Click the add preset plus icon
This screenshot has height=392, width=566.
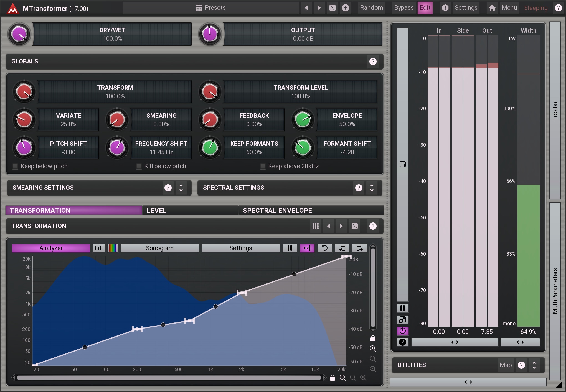point(345,8)
